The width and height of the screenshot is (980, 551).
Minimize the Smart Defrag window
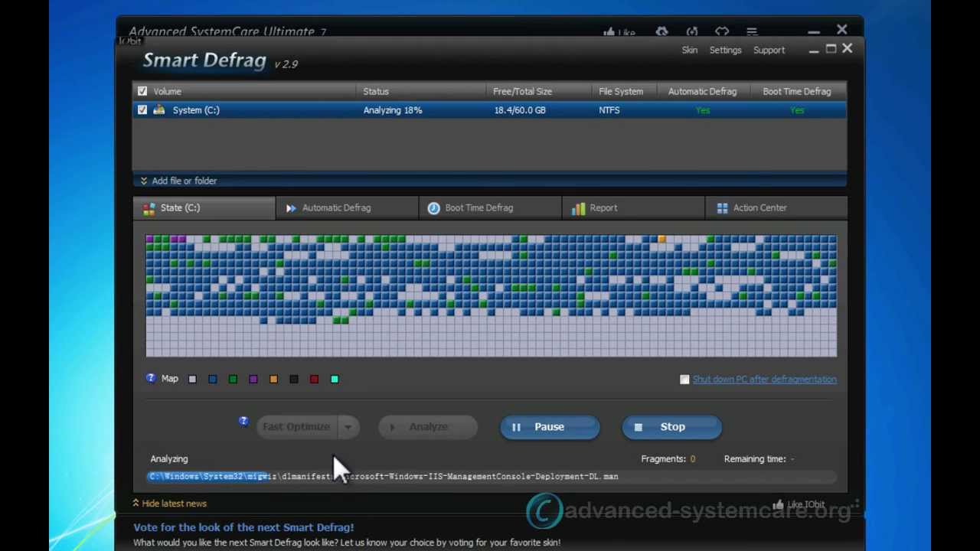tap(813, 51)
